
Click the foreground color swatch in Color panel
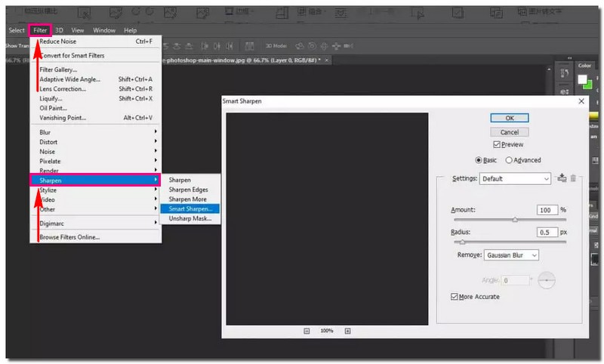pyautogui.click(x=584, y=78)
